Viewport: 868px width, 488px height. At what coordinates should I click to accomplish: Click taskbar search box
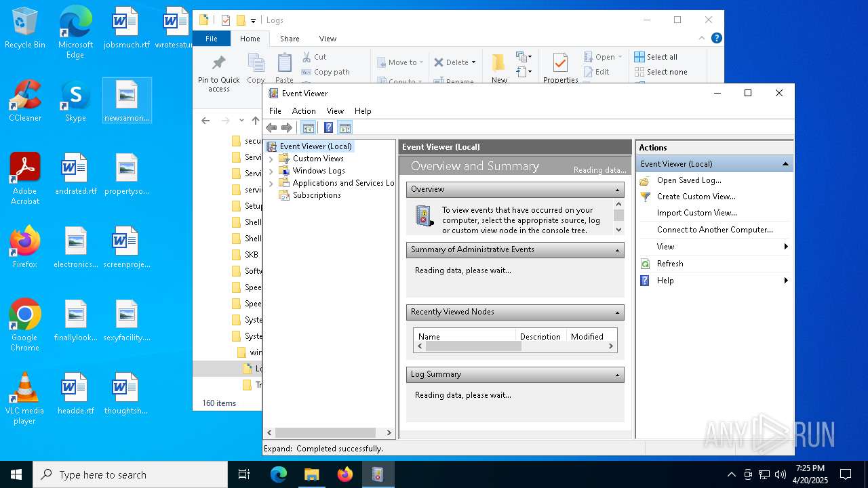tap(130, 474)
